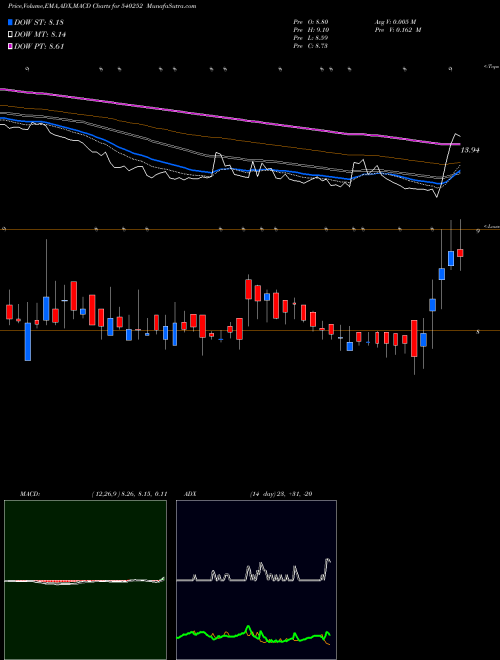The image size is (500, 660).
Task: Click the ADX indicator chart thumbnail
Action: pos(256,580)
